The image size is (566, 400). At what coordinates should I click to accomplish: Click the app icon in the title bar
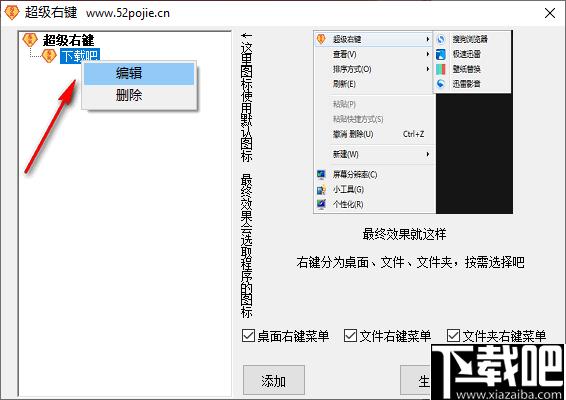(12, 12)
